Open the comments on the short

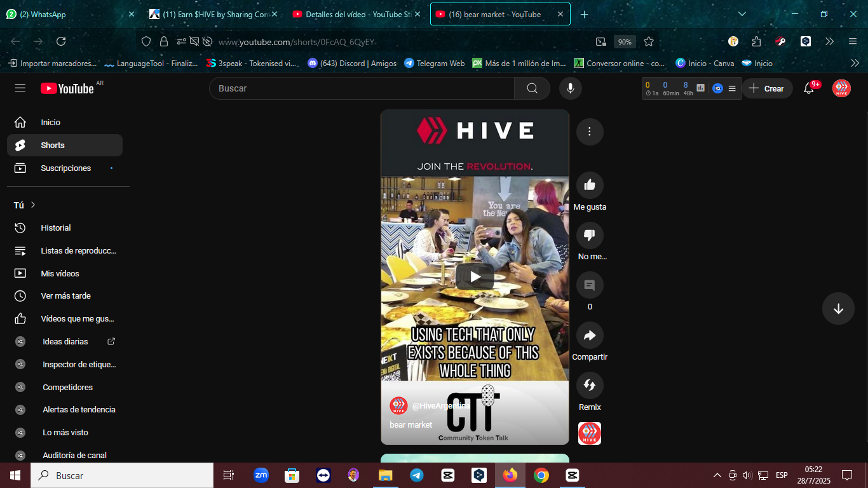pos(590,285)
